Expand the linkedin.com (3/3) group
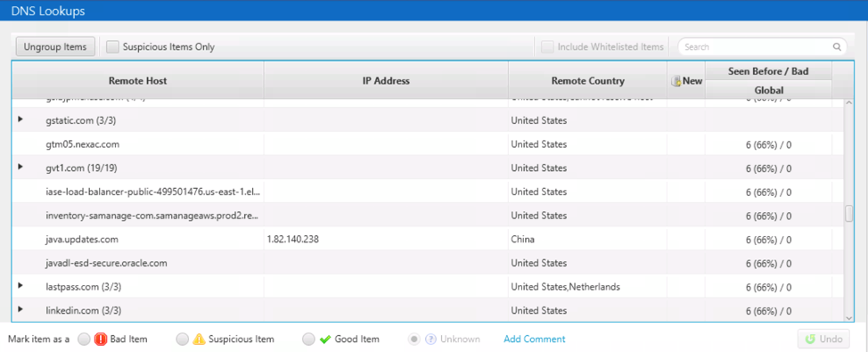 (21, 309)
